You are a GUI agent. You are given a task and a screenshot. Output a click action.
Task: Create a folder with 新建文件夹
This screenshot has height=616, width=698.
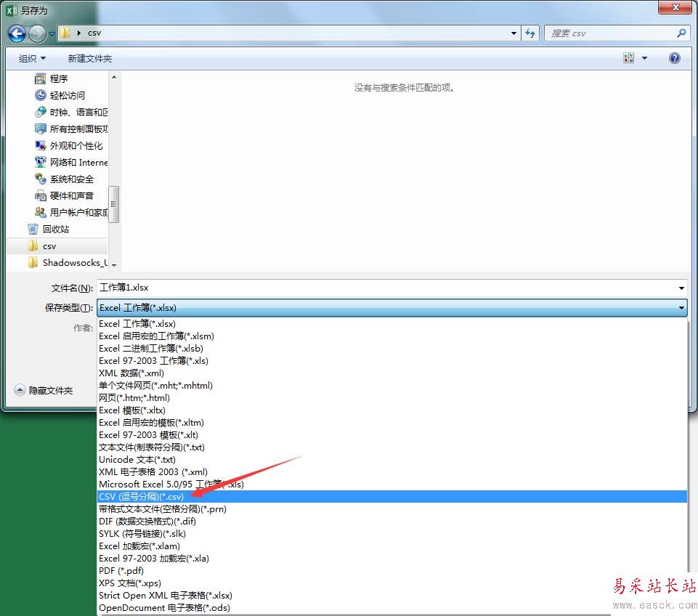(x=89, y=58)
